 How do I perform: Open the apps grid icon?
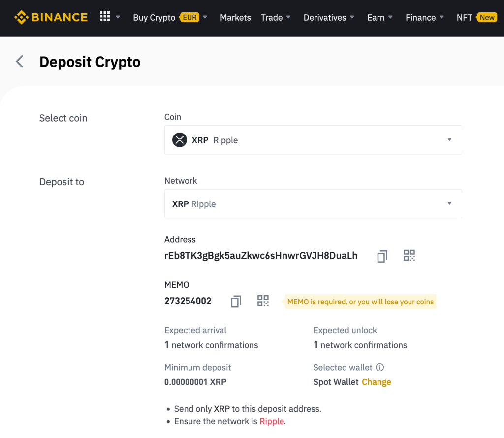point(104,16)
